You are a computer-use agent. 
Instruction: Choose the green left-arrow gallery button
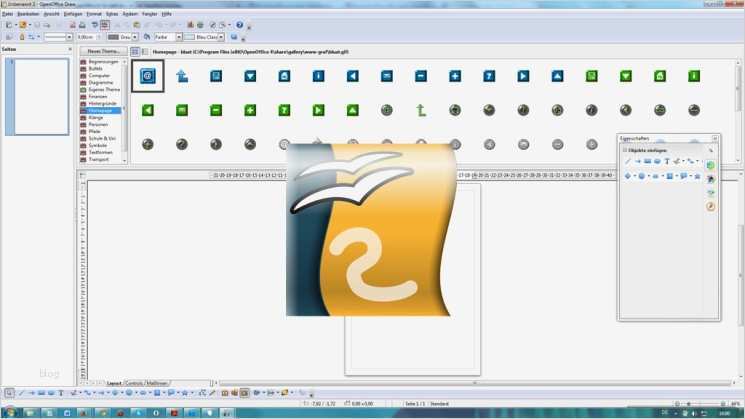tap(148, 110)
